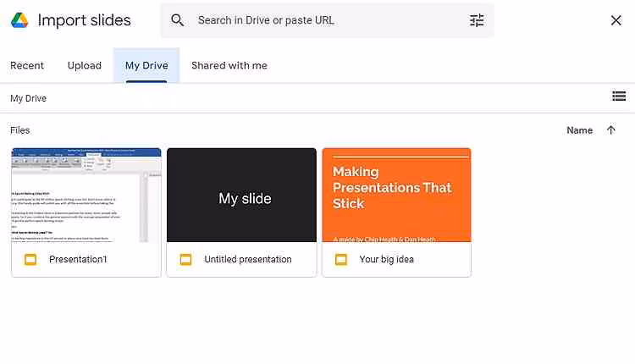
Task: Click the My Drive breadcrumb
Action: pos(29,98)
